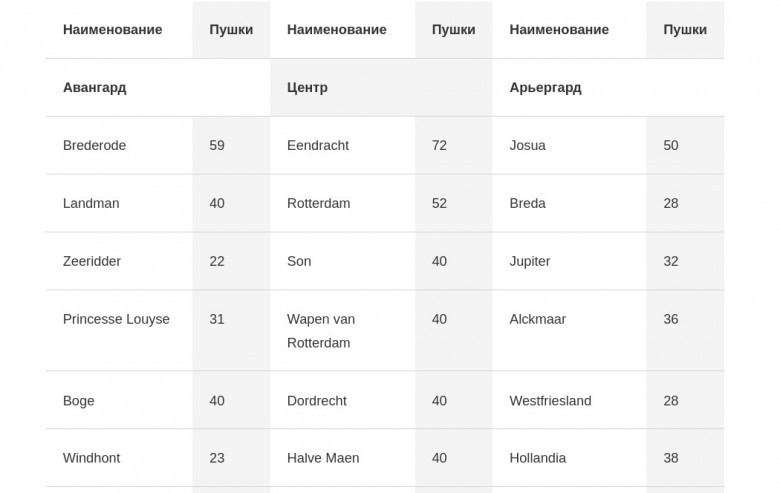Click the Арьергард section heading
The image size is (780, 493).
click(545, 88)
